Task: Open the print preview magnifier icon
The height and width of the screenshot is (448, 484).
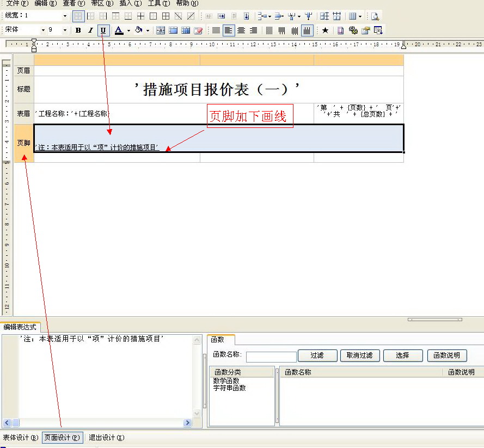Action: [x=375, y=16]
